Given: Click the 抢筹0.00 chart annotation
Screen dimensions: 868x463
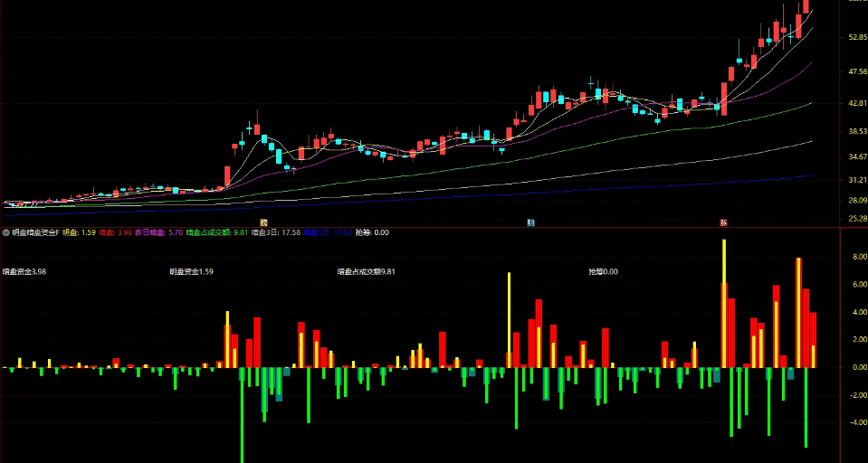Looking at the screenshot, I should pyautogui.click(x=603, y=271).
